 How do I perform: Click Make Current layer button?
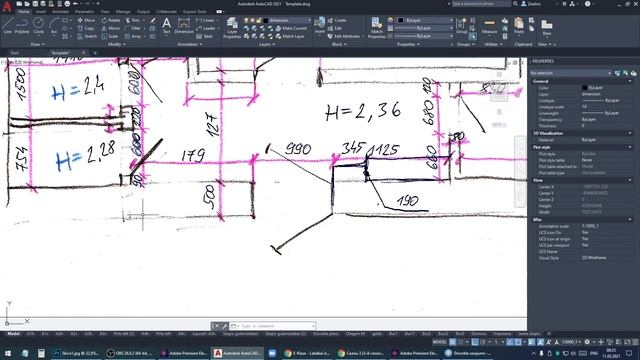click(291, 28)
